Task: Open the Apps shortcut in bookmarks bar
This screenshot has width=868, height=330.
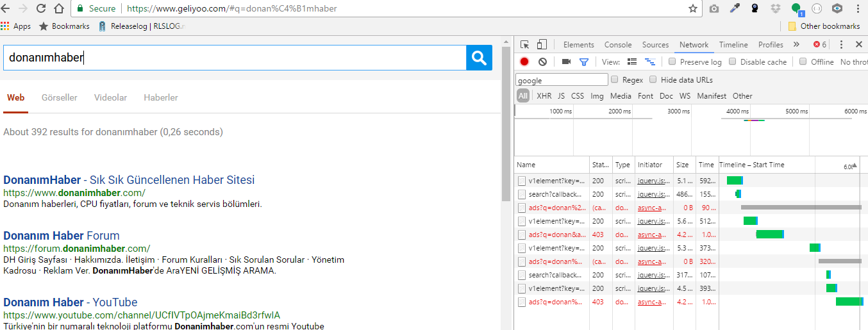Action: click(16, 26)
